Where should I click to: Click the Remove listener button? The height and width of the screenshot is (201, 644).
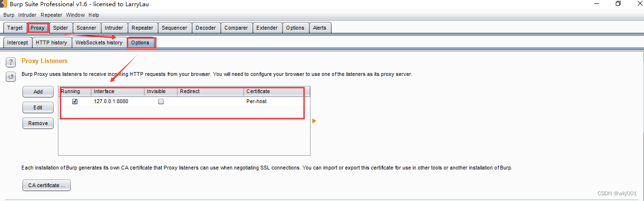tap(38, 123)
